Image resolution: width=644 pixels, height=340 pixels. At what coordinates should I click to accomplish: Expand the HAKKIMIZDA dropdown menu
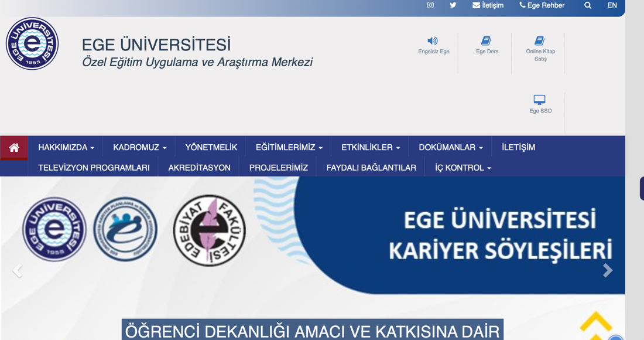66,148
